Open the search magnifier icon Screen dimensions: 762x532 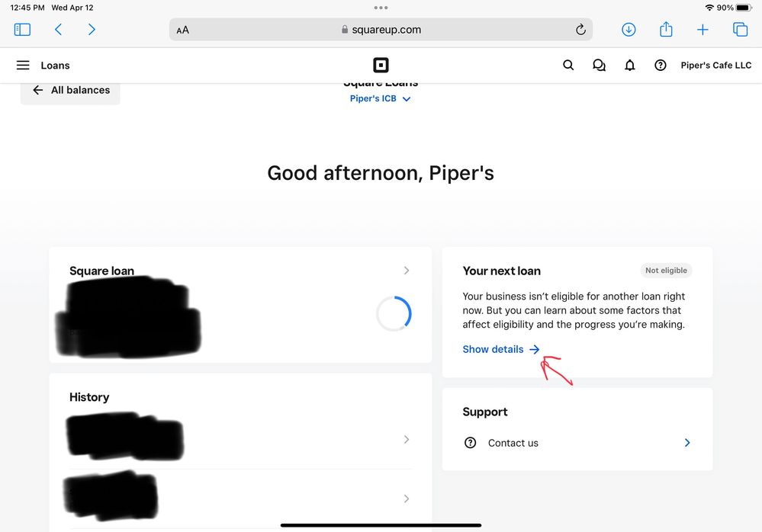[568, 65]
